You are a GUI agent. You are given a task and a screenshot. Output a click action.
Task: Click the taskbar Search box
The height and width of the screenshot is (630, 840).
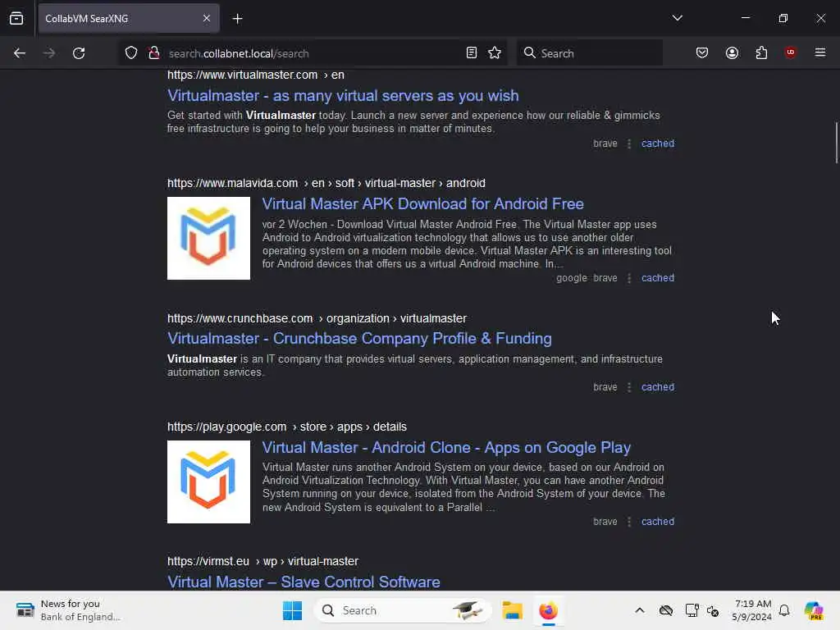403,610
